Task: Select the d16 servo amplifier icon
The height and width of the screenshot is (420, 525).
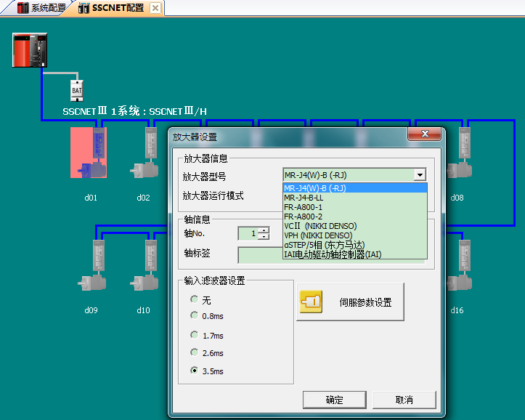Action: click(x=459, y=267)
